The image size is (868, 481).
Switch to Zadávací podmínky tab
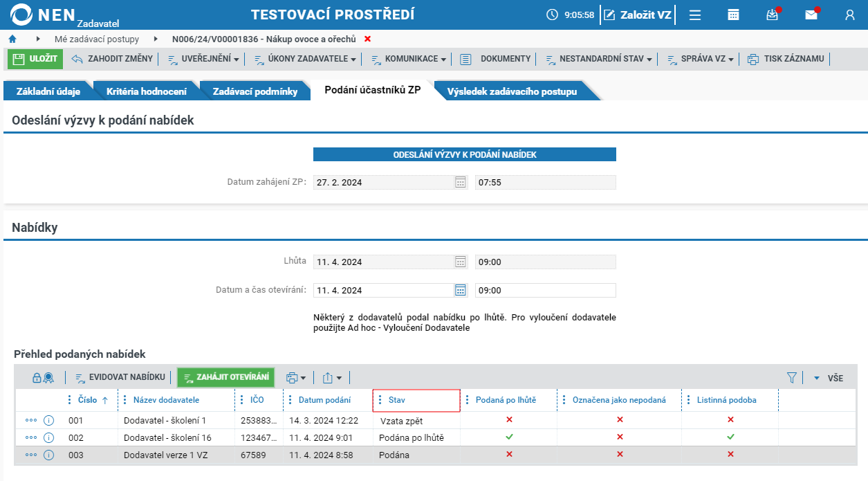tap(255, 91)
